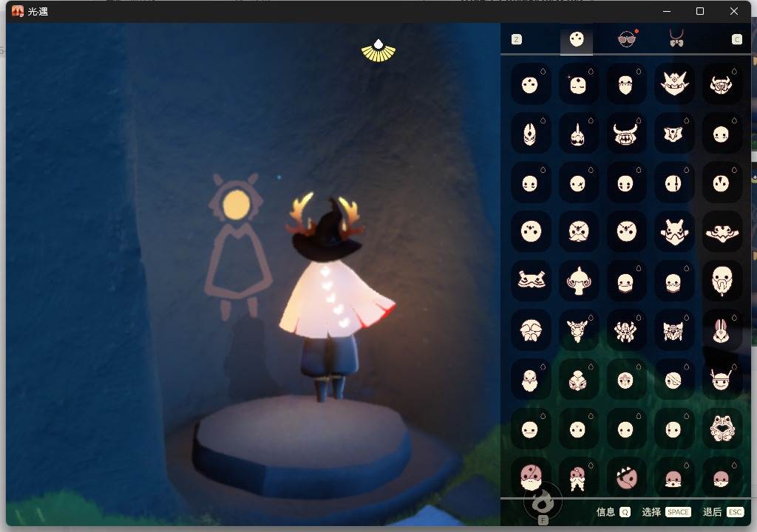Maximize the 光遇 game window
The width and height of the screenshot is (757, 532).
(700, 11)
